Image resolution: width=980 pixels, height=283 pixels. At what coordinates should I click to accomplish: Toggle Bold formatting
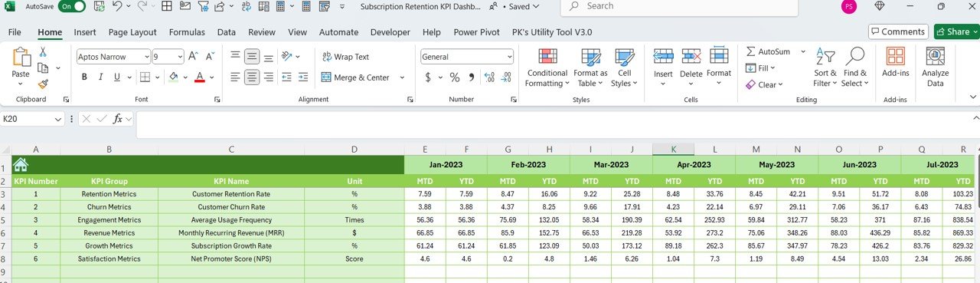tap(84, 77)
